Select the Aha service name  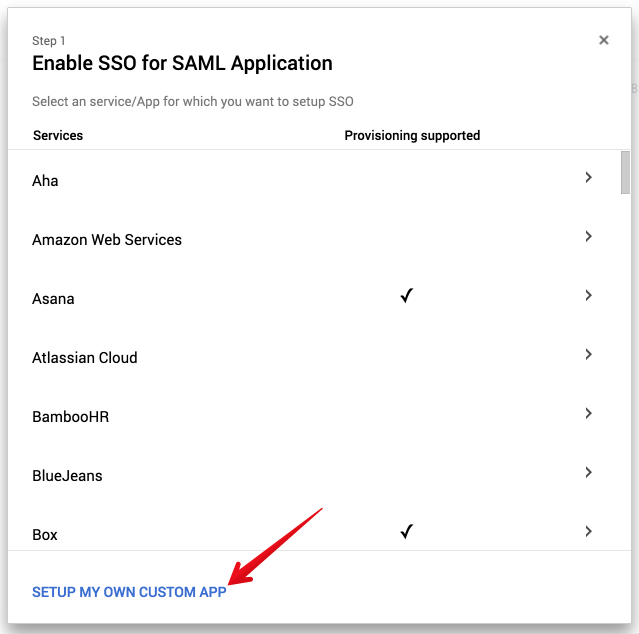point(45,181)
